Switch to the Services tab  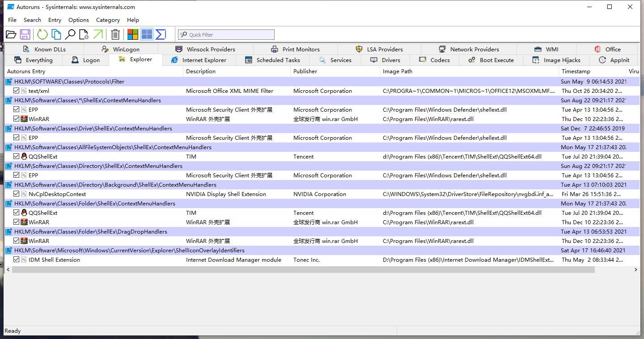click(x=335, y=60)
